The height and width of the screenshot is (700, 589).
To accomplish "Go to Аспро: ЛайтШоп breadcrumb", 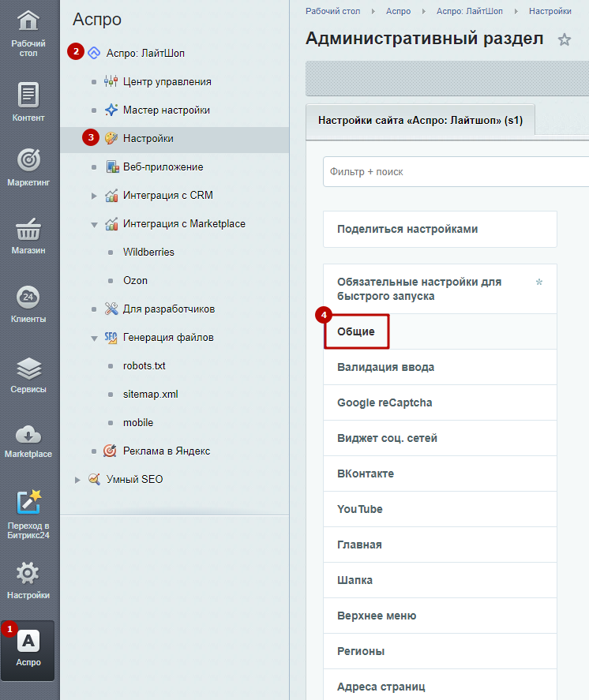I will [x=469, y=11].
